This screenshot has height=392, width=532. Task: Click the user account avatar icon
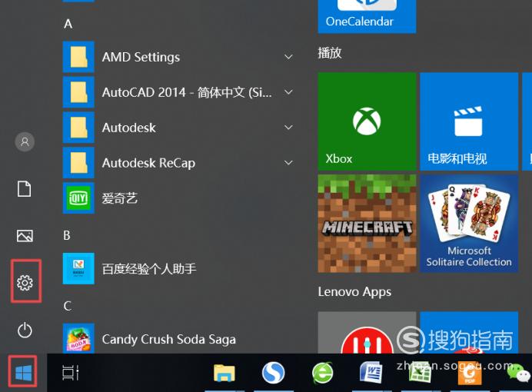click(x=25, y=141)
